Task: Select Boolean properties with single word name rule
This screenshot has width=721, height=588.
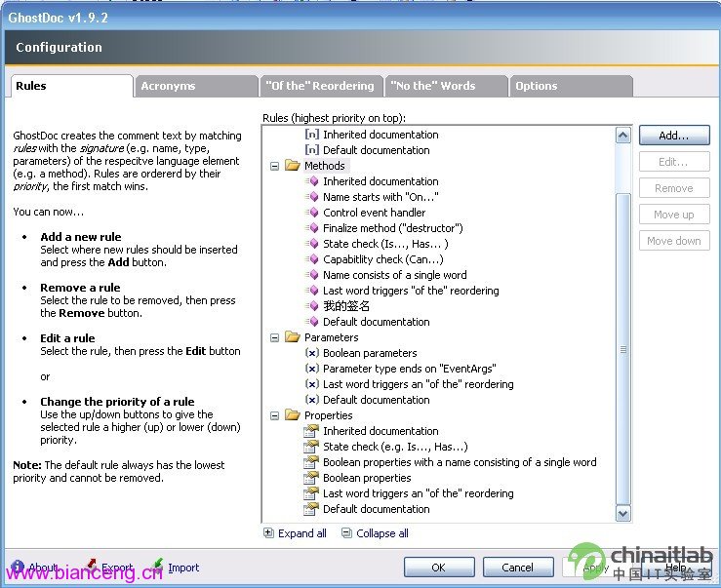Action: (x=460, y=462)
